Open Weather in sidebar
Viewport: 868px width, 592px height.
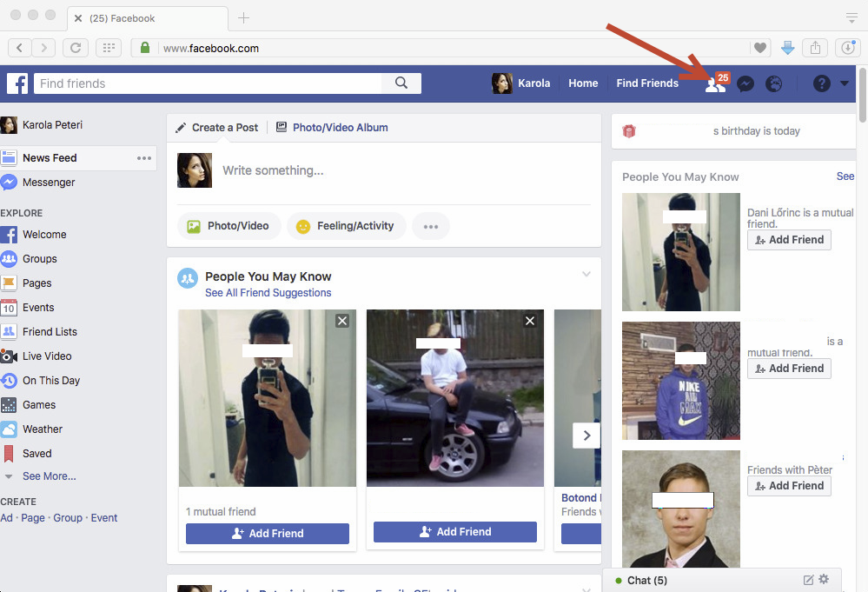pyautogui.click(x=31, y=429)
